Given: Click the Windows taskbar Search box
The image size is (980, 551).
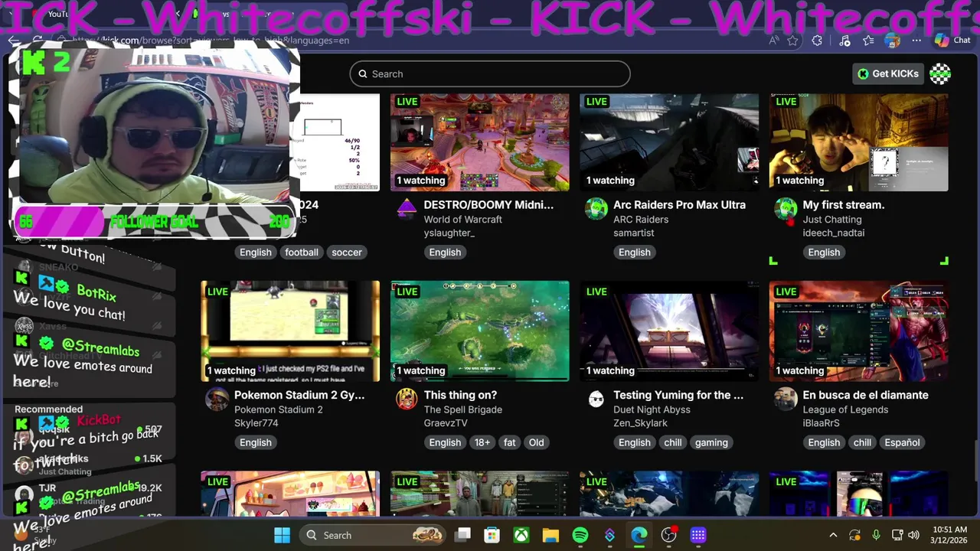Looking at the screenshot, I should click(374, 535).
